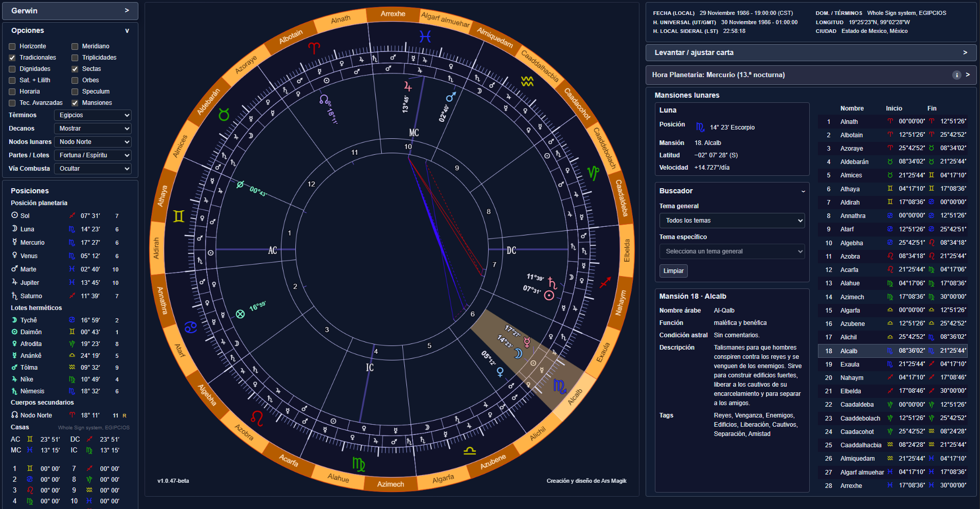
Task: Click the Aries glyph on the Alnath mansion row
Action: 890,121
